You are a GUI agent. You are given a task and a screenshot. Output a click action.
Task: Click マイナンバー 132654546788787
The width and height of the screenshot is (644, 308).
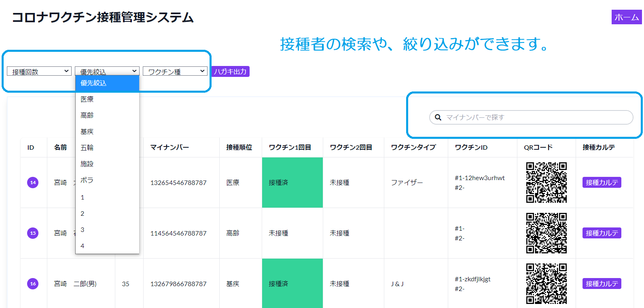(x=178, y=183)
